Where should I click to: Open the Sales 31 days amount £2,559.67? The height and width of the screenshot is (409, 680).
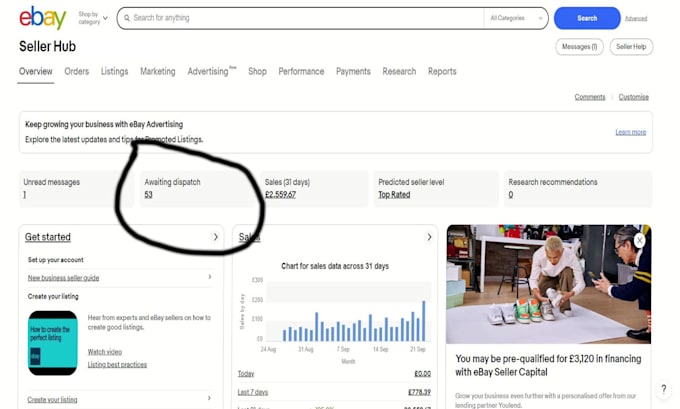(x=280, y=195)
